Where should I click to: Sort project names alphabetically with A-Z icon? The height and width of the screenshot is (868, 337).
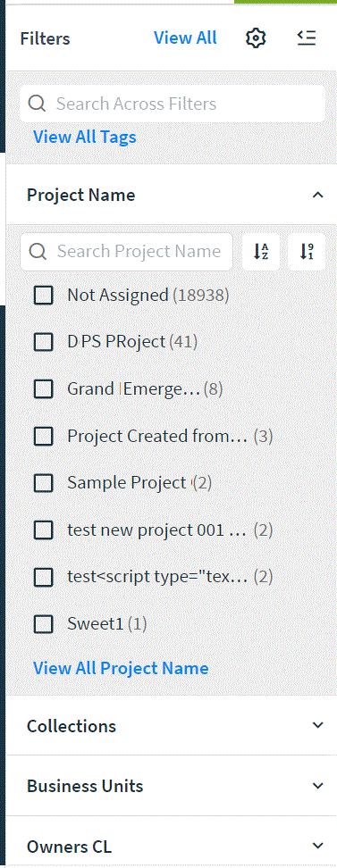(260, 252)
